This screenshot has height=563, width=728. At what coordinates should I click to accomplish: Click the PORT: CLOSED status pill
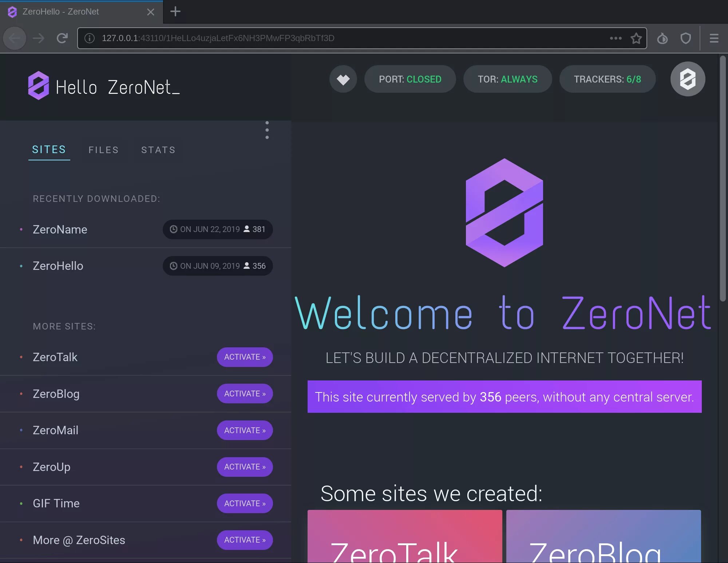(x=410, y=79)
